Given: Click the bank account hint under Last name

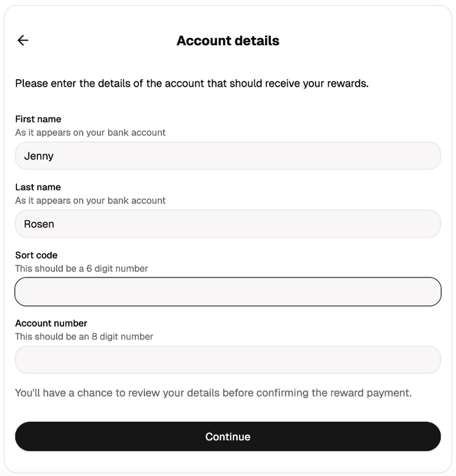Looking at the screenshot, I should [90, 200].
